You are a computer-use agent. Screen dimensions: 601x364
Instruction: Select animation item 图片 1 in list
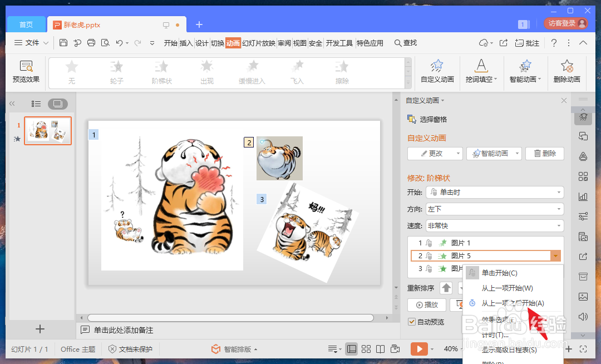486,243
